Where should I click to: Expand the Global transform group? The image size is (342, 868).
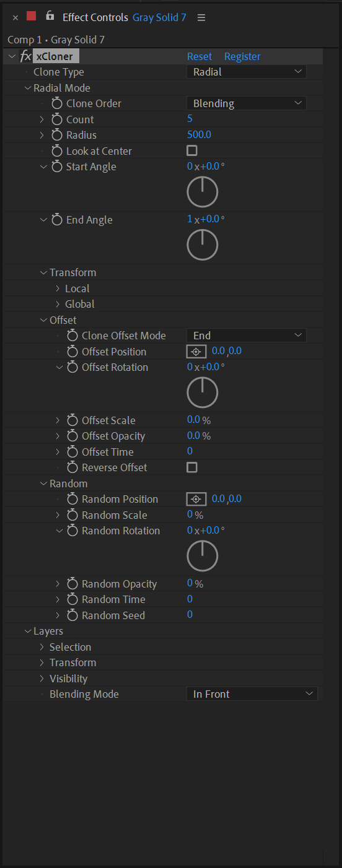[x=58, y=304]
